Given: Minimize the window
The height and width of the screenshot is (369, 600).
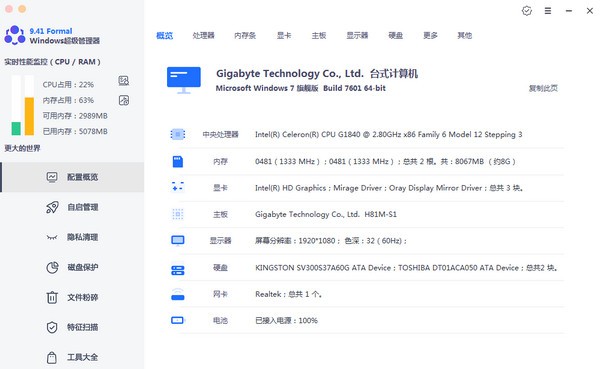Looking at the screenshot, I should [x=569, y=11].
